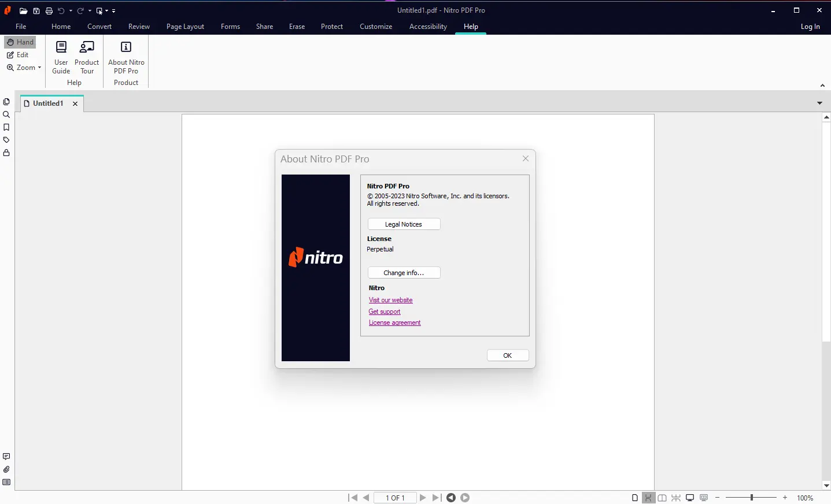Select the Edit tool
This screenshot has width=831, height=504.
coord(18,55)
